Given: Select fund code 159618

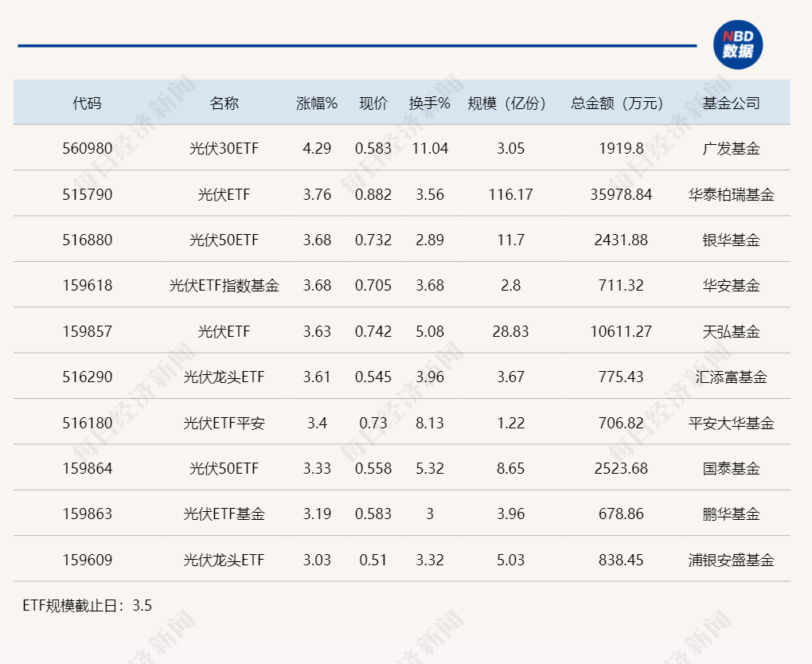Looking at the screenshot, I should pyautogui.click(x=87, y=285).
